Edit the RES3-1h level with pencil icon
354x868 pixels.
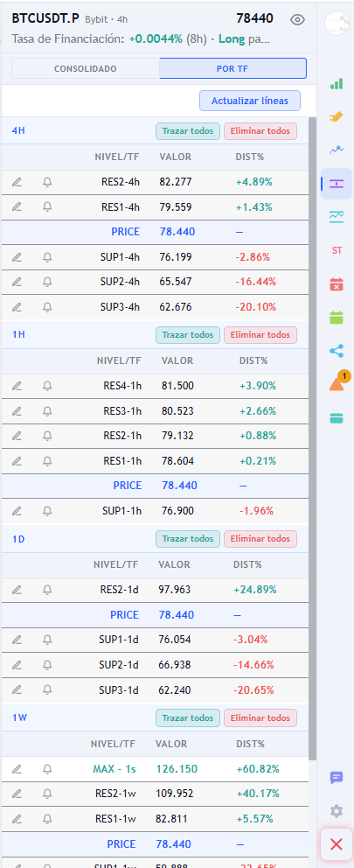(17, 411)
